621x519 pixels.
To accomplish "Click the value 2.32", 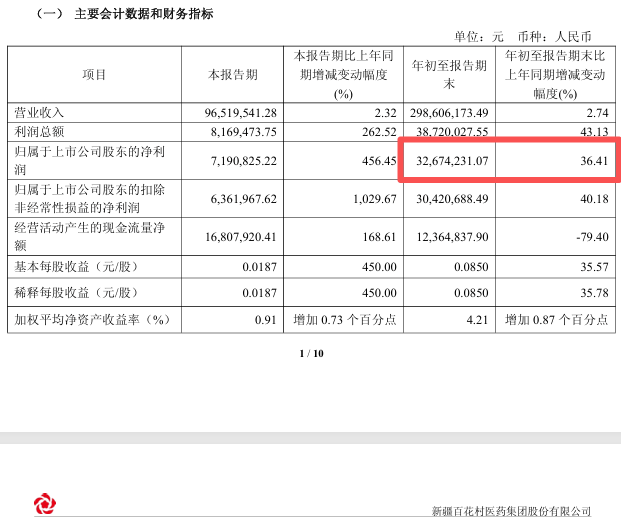I will click(x=385, y=113).
